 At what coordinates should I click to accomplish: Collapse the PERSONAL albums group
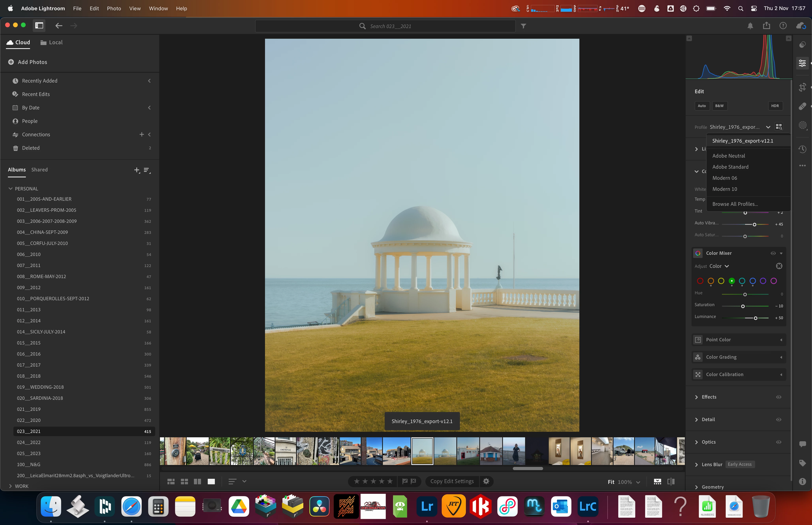tap(10, 188)
